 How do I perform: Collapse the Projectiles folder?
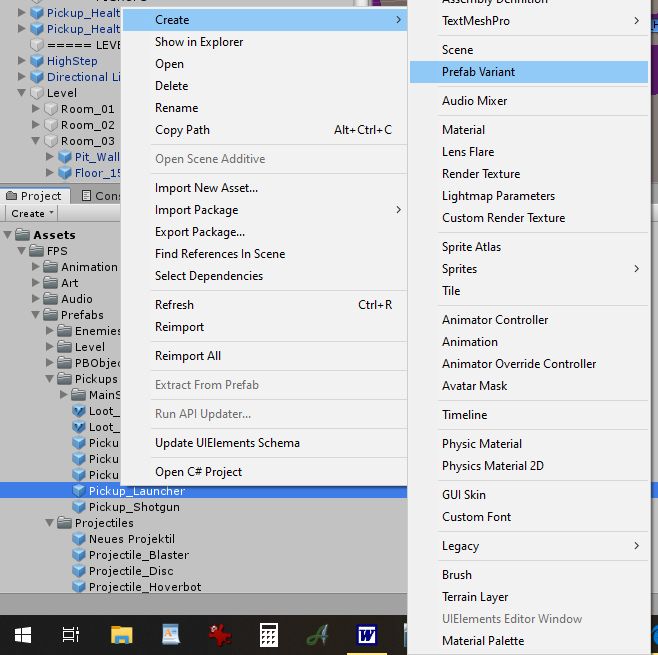click(x=51, y=523)
